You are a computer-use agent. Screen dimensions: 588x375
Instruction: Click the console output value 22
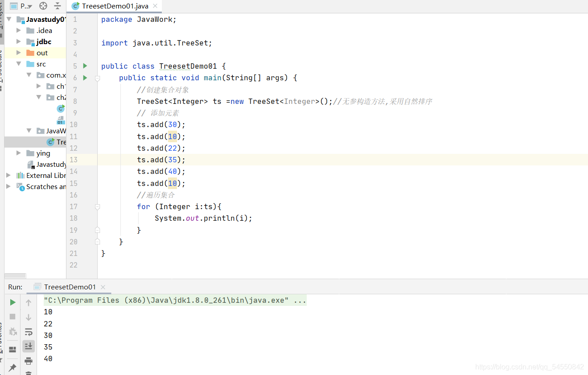(48, 324)
